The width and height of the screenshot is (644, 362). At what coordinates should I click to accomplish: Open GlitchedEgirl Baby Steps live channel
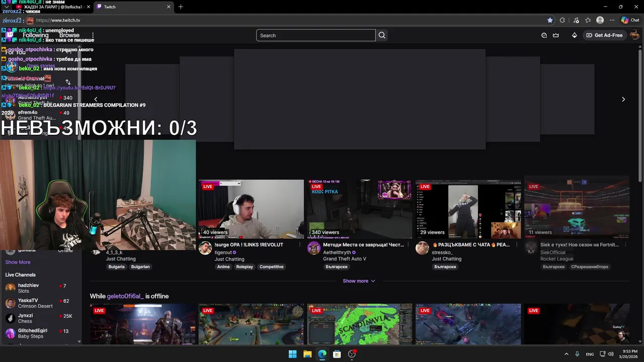(x=40, y=333)
